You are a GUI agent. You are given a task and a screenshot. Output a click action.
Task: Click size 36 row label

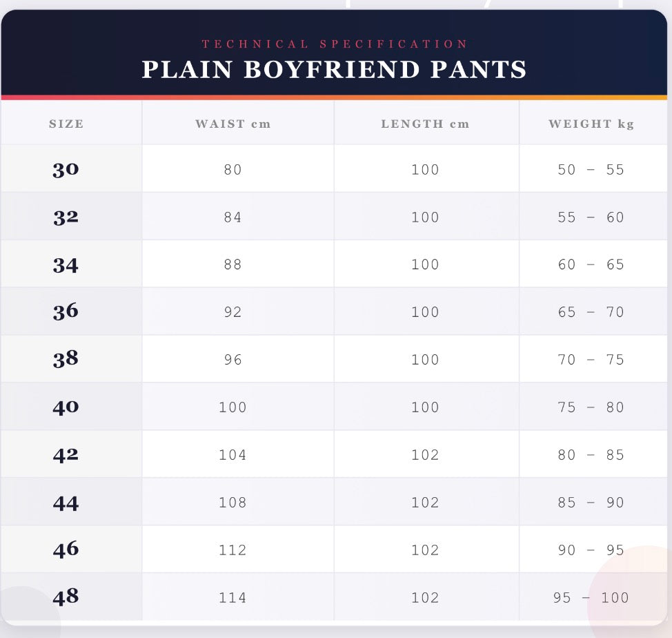tap(66, 311)
